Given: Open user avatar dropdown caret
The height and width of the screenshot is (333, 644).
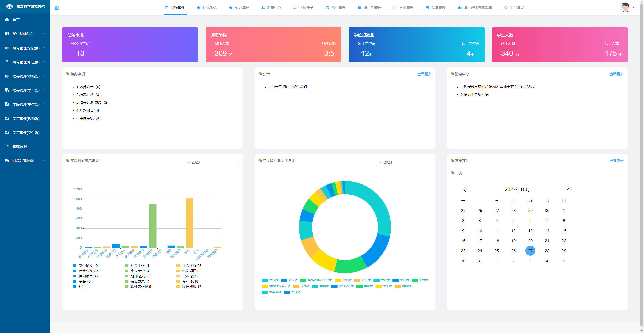Looking at the screenshot, I should pos(634,7).
